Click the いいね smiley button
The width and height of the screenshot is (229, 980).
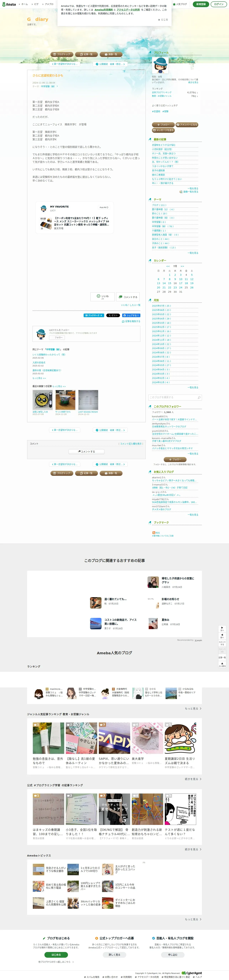[x=102, y=296]
